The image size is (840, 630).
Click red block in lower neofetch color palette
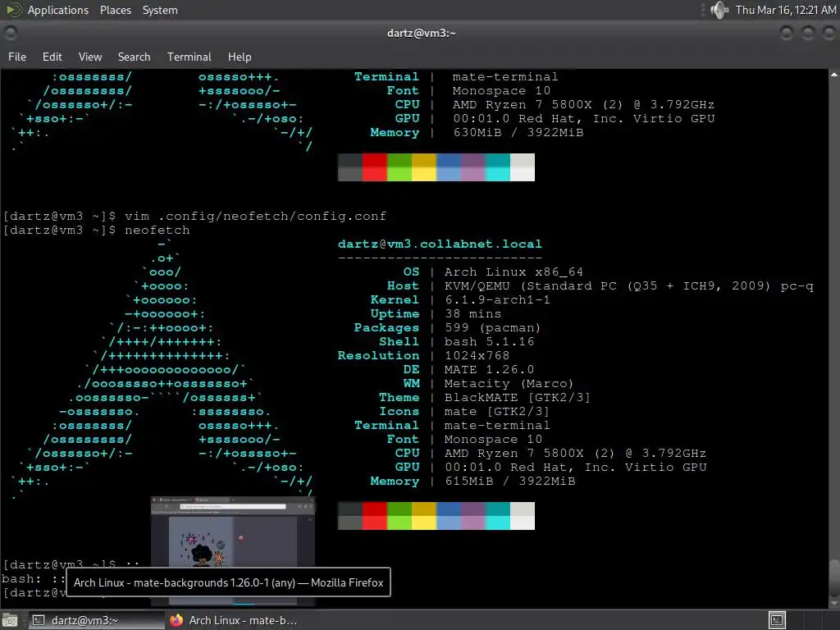tap(374, 516)
